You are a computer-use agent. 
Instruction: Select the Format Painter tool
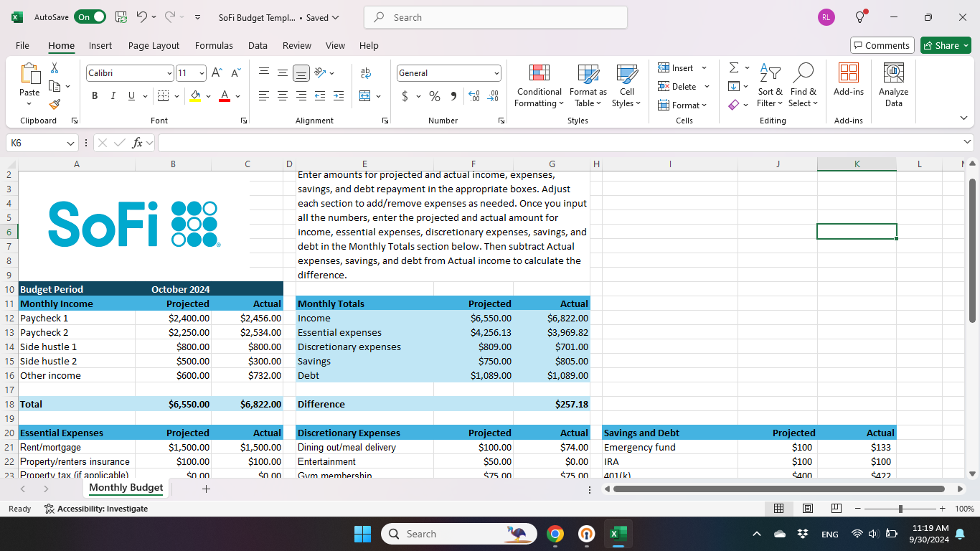[x=55, y=105]
